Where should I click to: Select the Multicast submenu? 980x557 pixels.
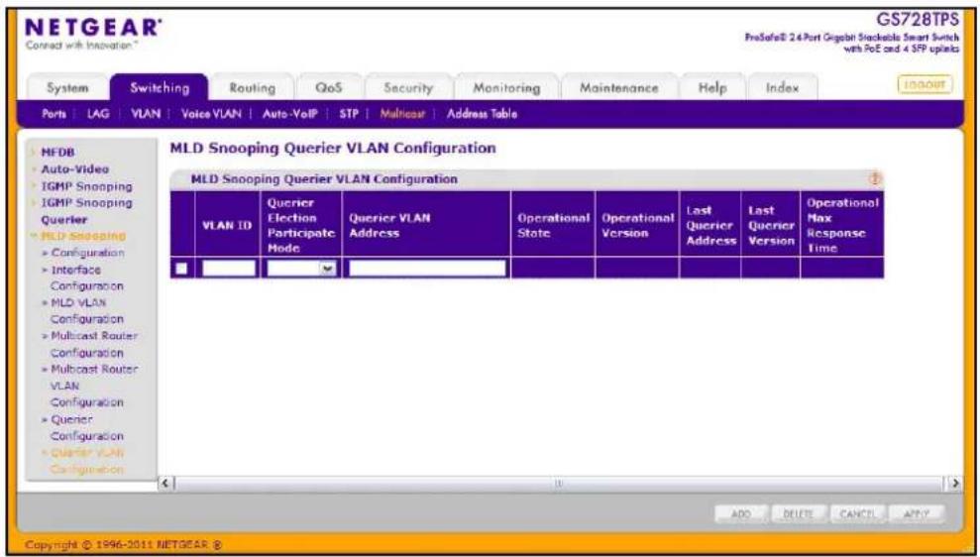point(402,114)
